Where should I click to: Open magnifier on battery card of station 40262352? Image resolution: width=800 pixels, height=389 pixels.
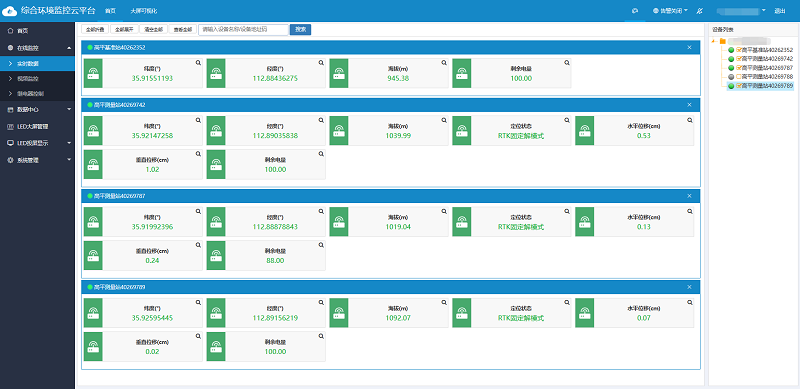coord(567,62)
